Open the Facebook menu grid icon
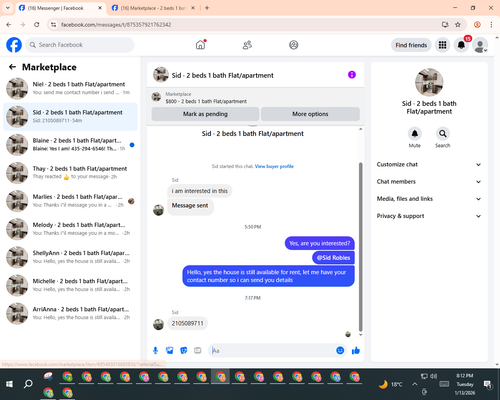The image size is (500, 400). (442, 45)
